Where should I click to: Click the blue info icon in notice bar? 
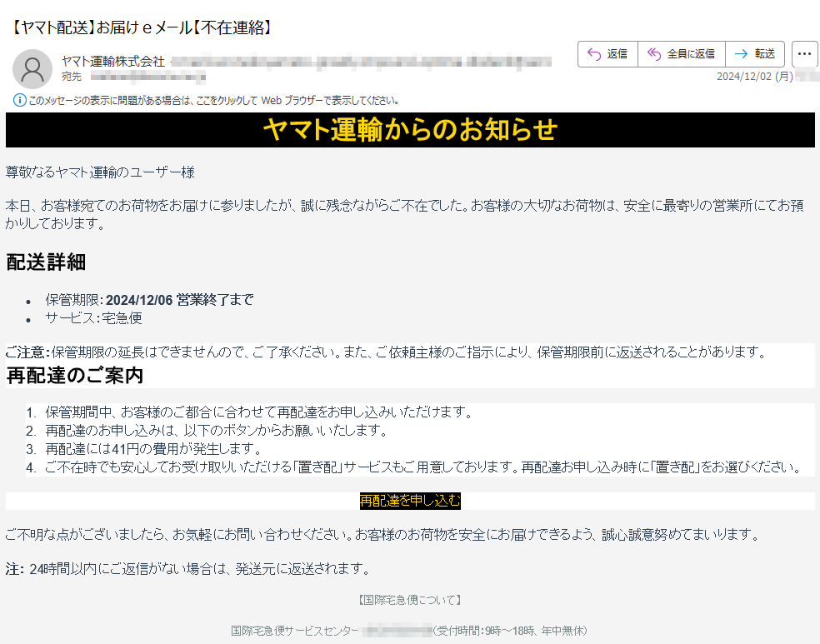point(19,100)
